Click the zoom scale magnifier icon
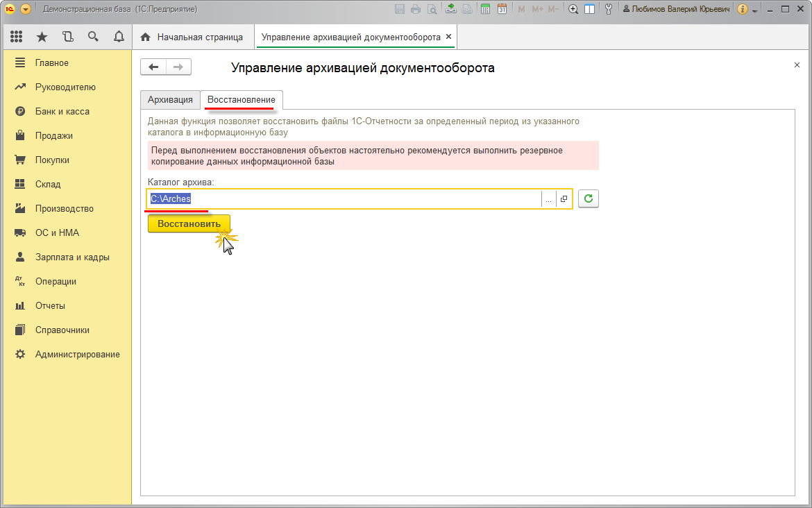The width and height of the screenshot is (812, 508). tap(573, 9)
